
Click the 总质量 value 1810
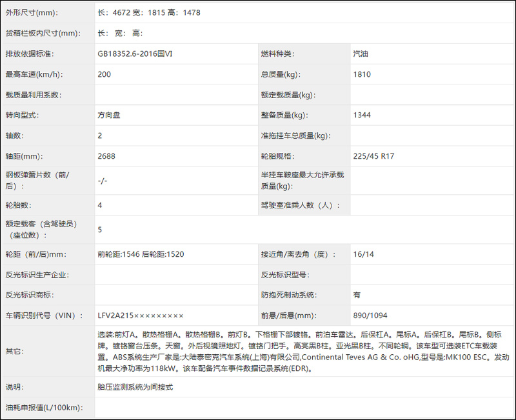(362, 74)
